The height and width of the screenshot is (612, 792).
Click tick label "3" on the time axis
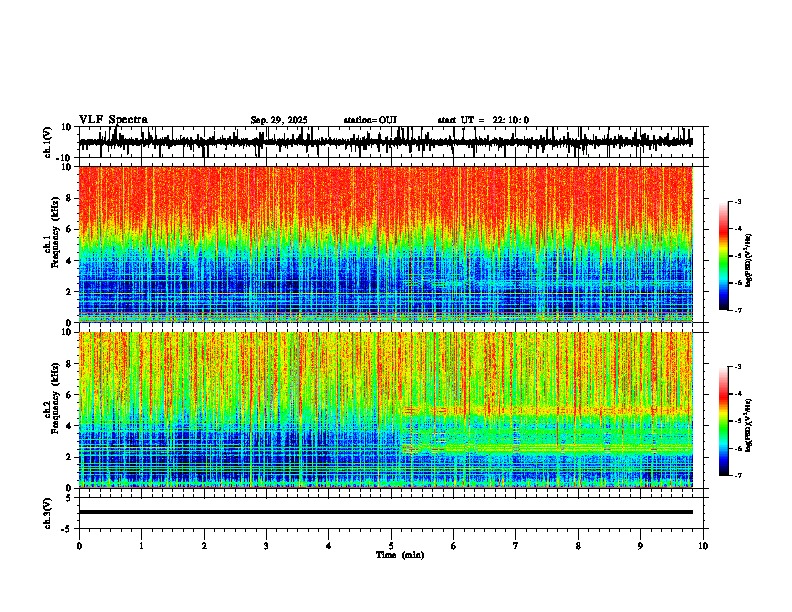click(x=266, y=546)
